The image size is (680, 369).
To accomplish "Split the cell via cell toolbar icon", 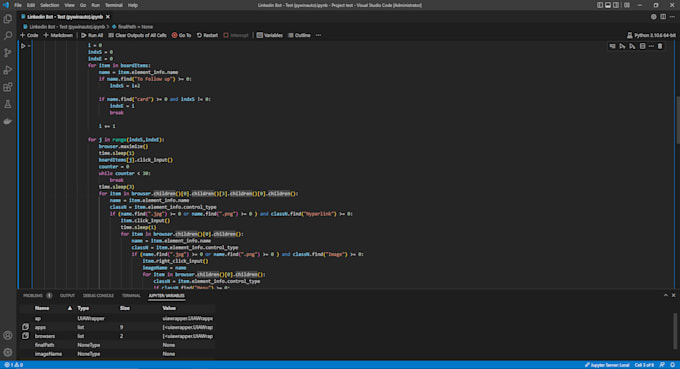I will (642, 46).
